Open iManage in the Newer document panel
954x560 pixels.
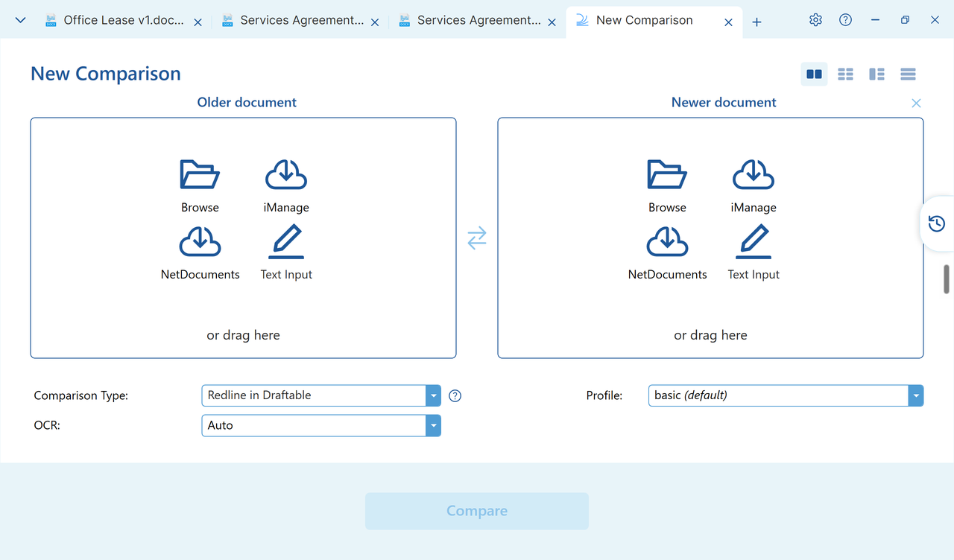pos(754,185)
